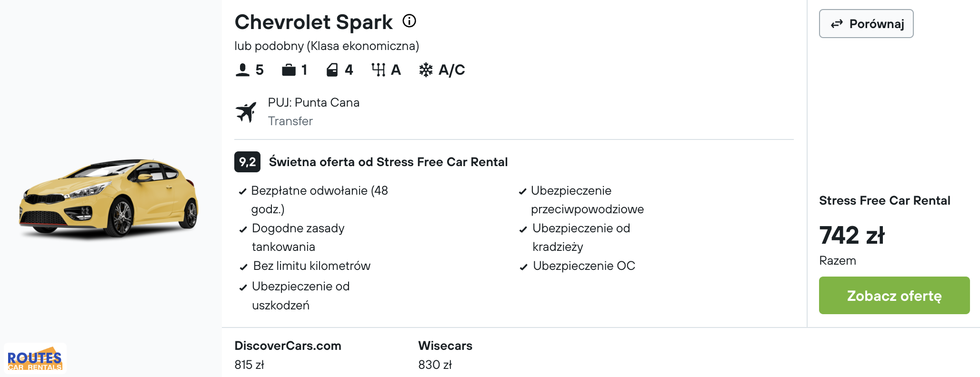Screen dimensions: 980x377
Task: Click the car door icon
Action: [x=332, y=70]
